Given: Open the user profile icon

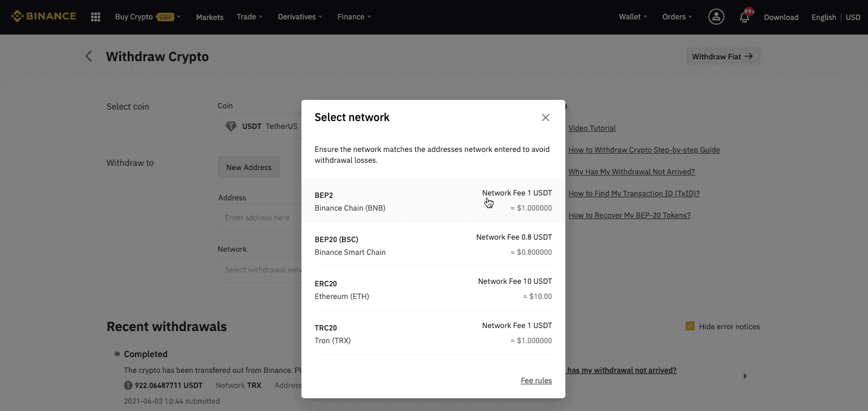Looking at the screenshot, I should point(716,17).
